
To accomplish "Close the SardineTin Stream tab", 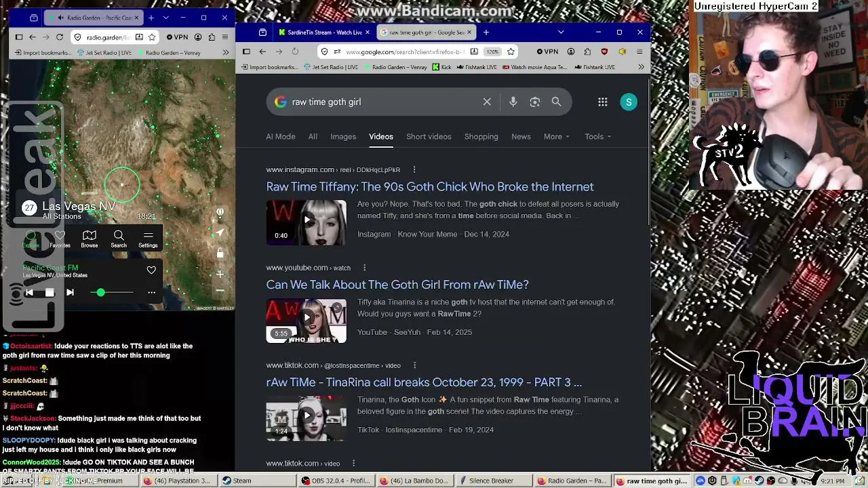I will [368, 32].
